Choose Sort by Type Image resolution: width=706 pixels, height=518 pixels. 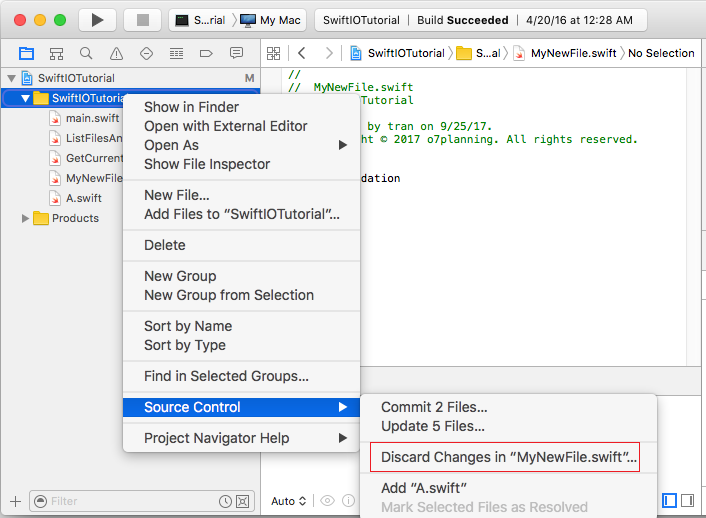pos(241,345)
